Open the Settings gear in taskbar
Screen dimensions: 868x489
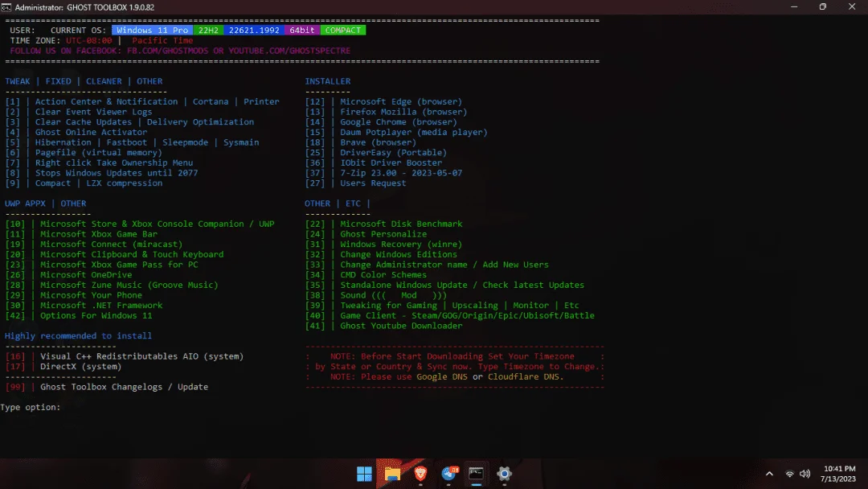(x=504, y=474)
